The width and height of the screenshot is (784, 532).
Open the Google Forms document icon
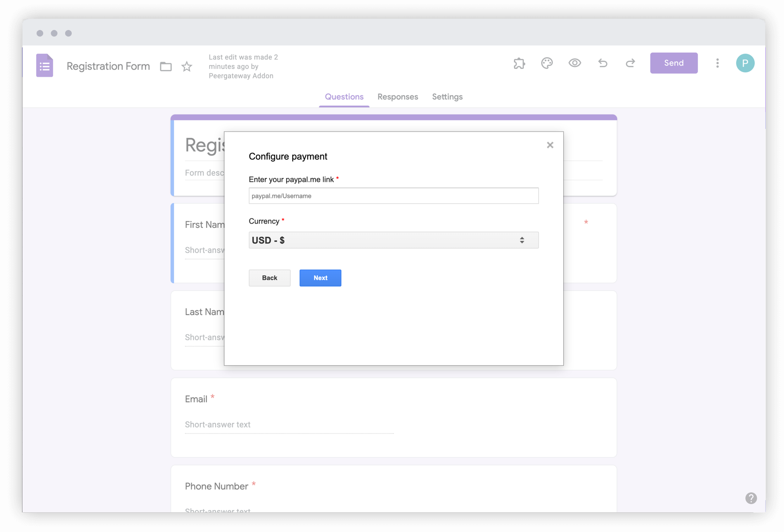click(x=45, y=65)
